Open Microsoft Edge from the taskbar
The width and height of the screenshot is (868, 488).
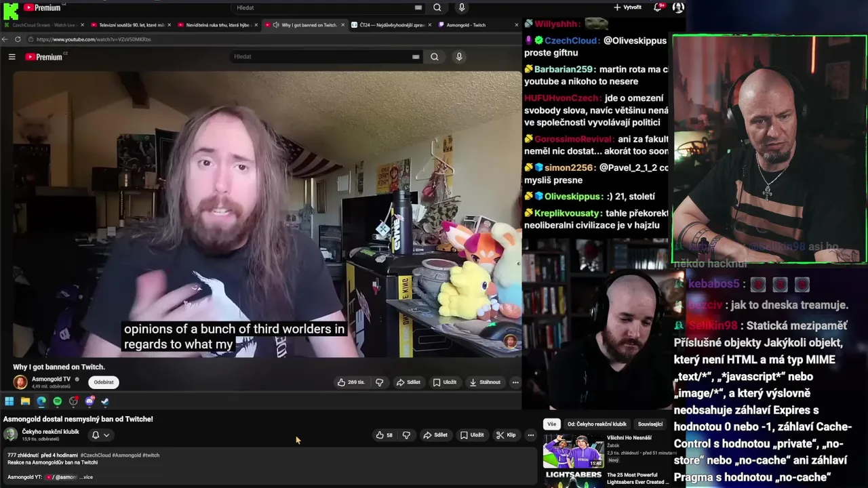pos(41,401)
